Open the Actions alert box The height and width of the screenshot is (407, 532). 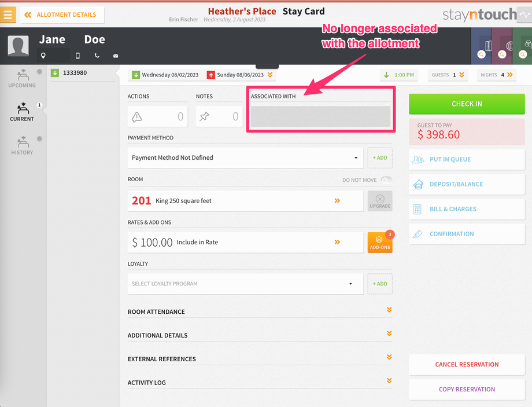pyautogui.click(x=158, y=116)
